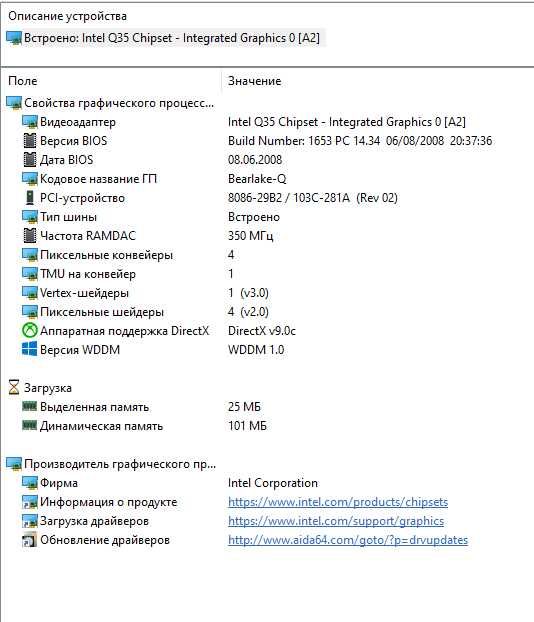Click the Фирма row icon
The height and width of the screenshot is (622, 534).
[x=30, y=483]
